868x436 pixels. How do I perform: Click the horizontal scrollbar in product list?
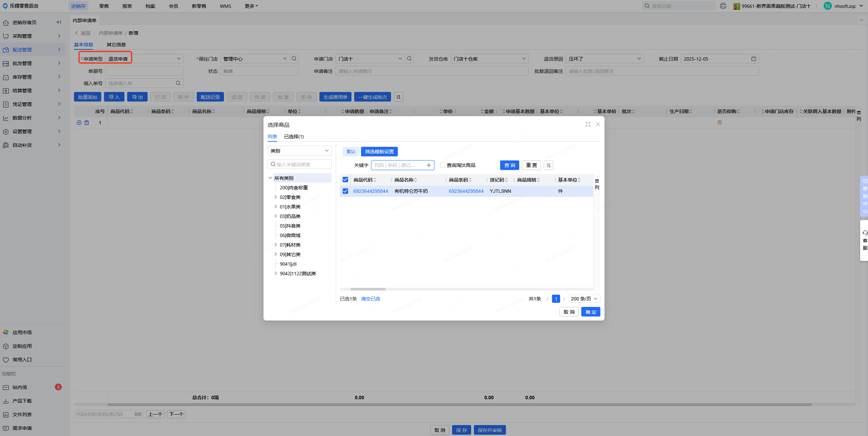pyautogui.click(x=368, y=289)
